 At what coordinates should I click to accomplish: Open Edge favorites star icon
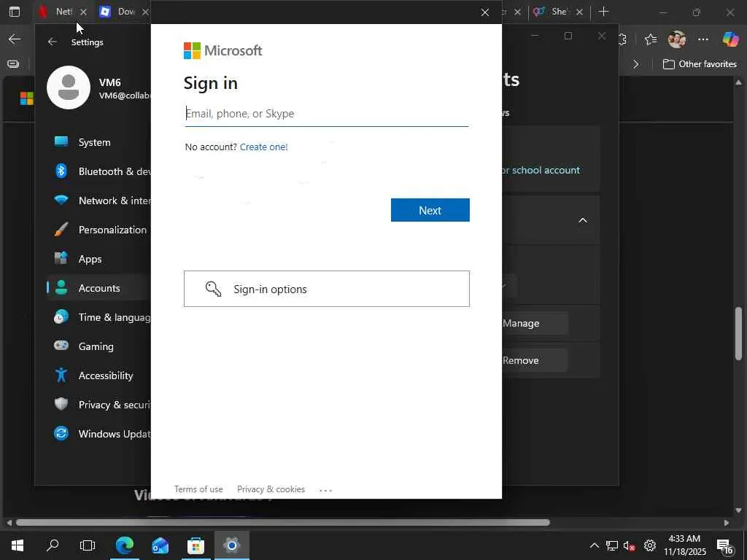coord(651,39)
